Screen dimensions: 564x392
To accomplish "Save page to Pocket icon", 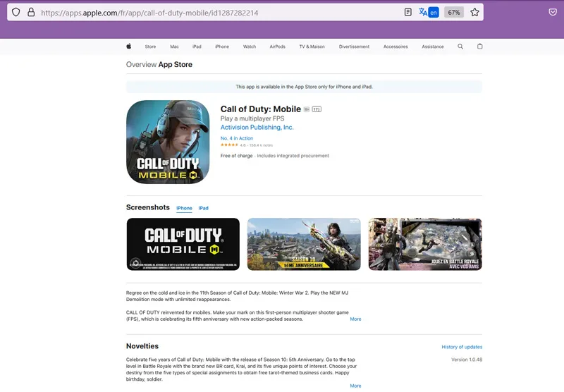I will click(x=553, y=12).
